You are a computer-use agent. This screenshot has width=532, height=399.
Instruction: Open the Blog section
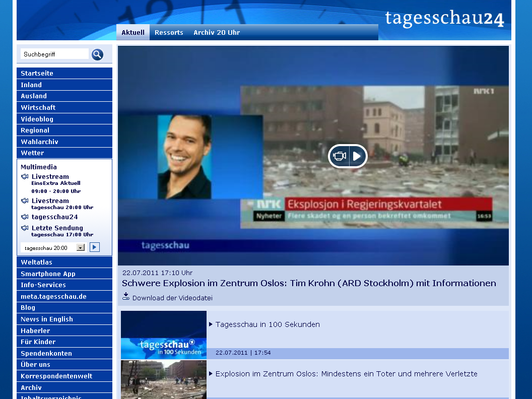click(x=64, y=308)
